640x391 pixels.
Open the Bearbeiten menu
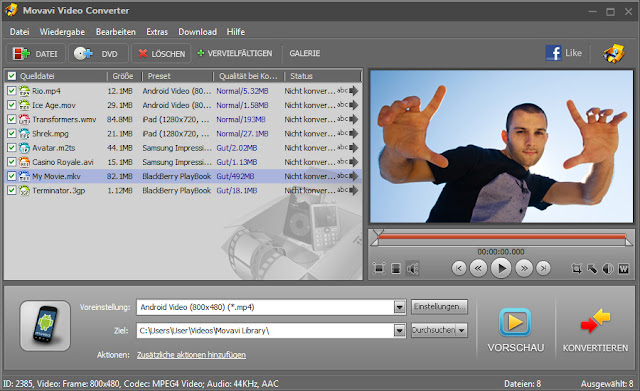pos(116,32)
